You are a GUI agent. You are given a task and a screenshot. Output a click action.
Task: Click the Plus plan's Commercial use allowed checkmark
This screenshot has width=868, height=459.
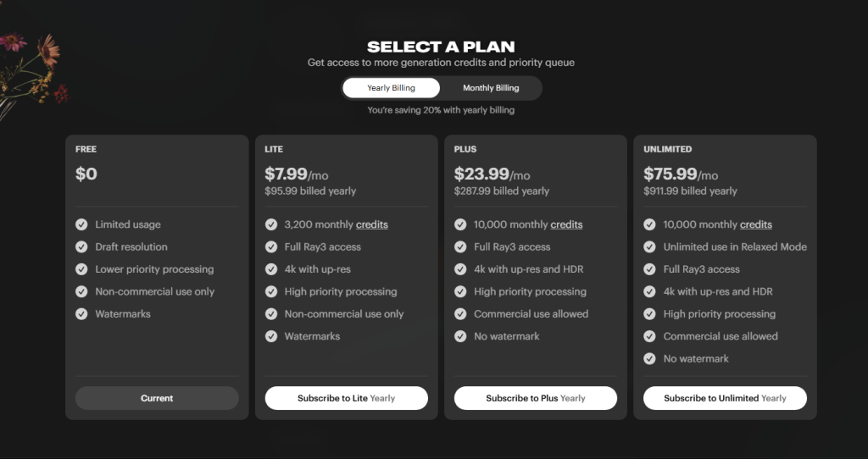pyautogui.click(x=460, y=314)
